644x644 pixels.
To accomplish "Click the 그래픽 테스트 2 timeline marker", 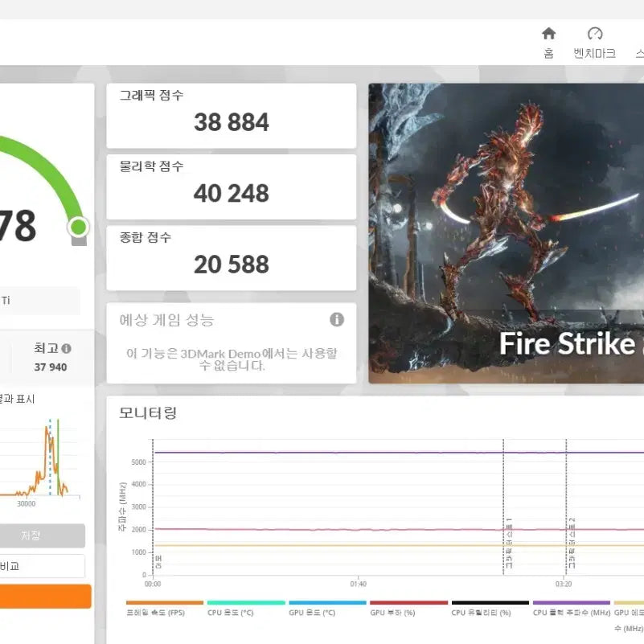I will (x=572, y=543).
